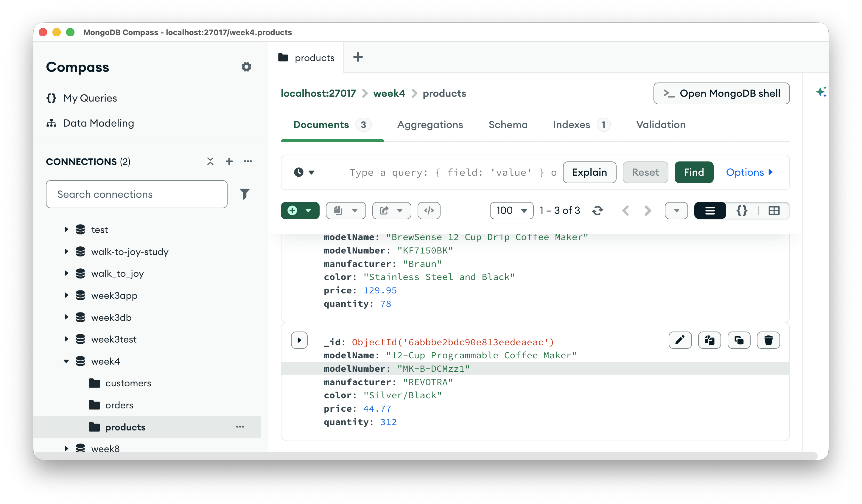
Task: Clone the REVOTRA document
Action: click(x=739, y=340)
